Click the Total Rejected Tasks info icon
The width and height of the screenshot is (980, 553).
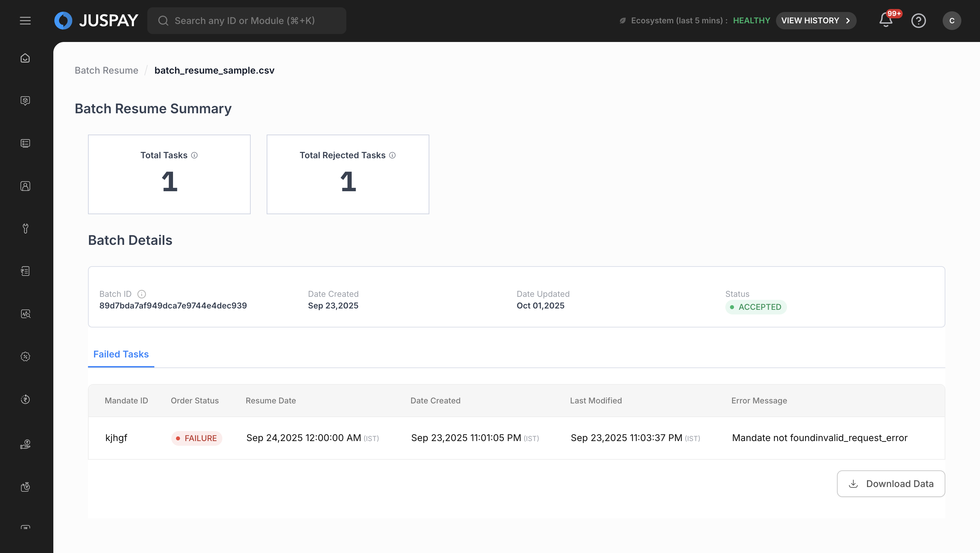coord(392,155)
